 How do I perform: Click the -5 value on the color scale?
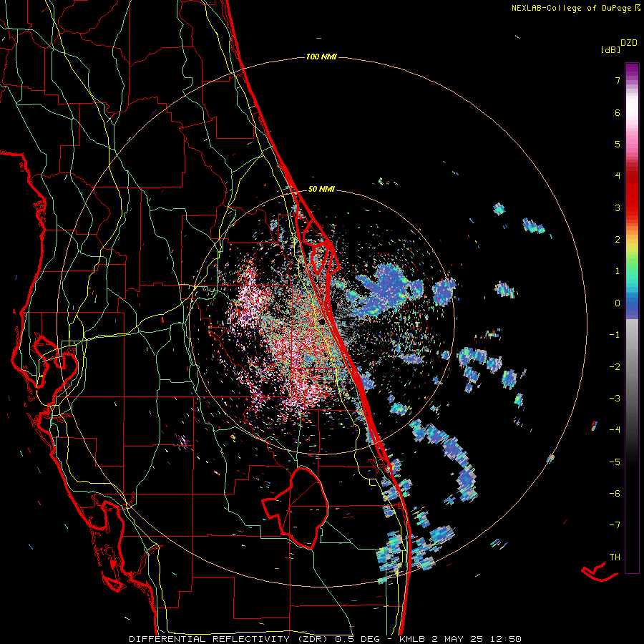click(x=615, y=462)
